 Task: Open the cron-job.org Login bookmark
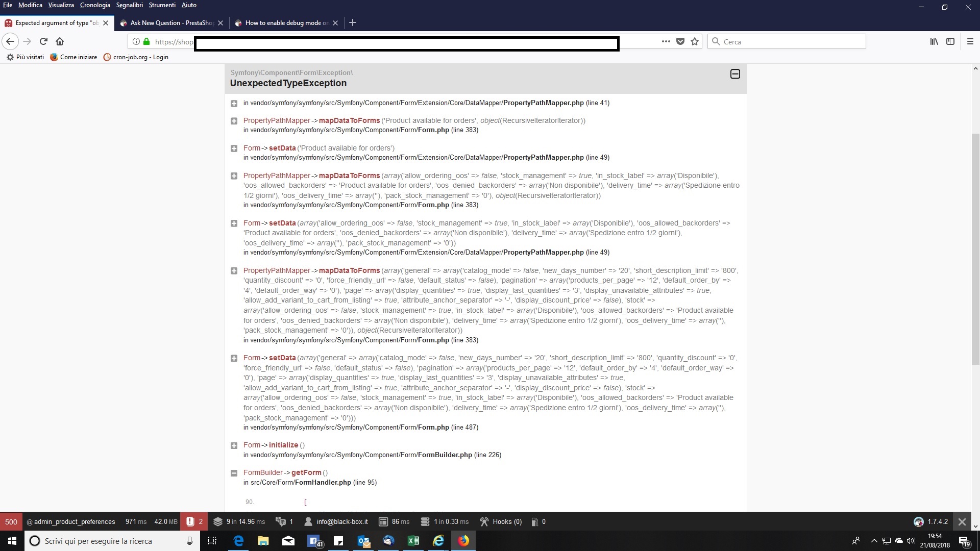click(136, 57)
